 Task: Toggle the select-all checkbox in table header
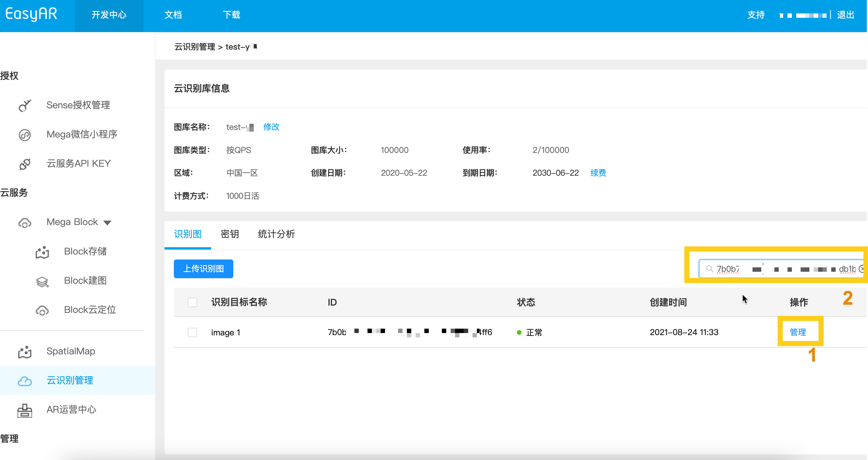click(x=192, y=302)
